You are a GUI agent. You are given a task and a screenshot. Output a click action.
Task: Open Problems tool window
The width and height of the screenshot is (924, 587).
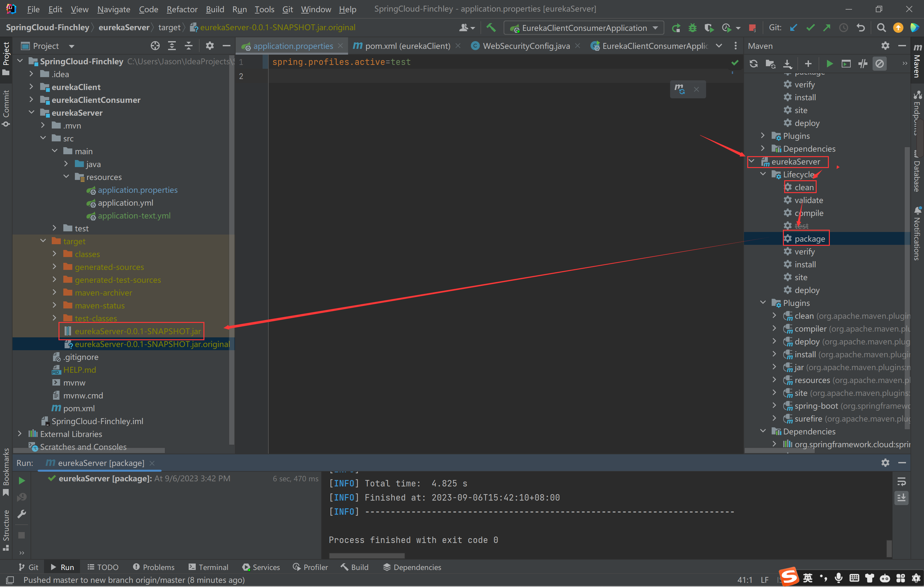pyautogui.click(x=154, y=567)
